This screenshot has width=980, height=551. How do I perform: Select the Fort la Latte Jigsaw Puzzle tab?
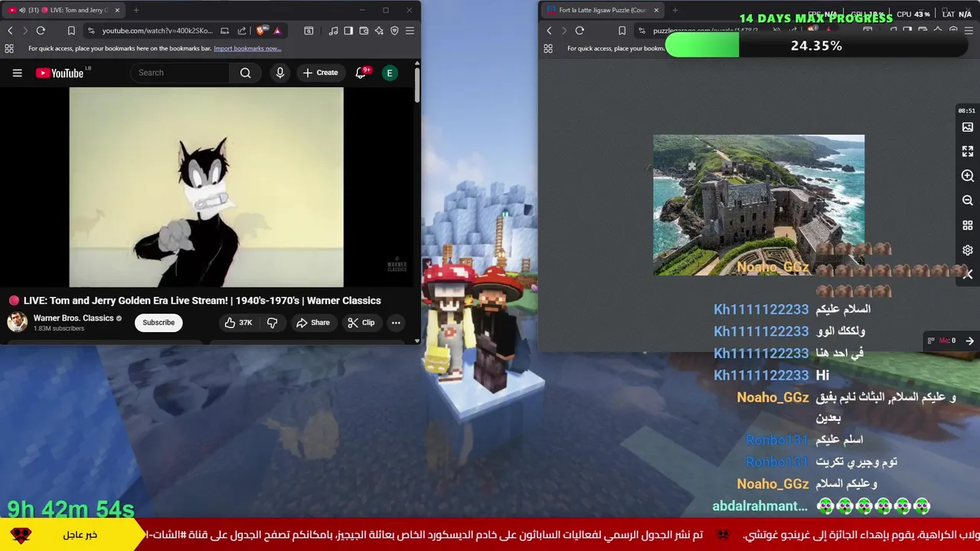point(602,10)
